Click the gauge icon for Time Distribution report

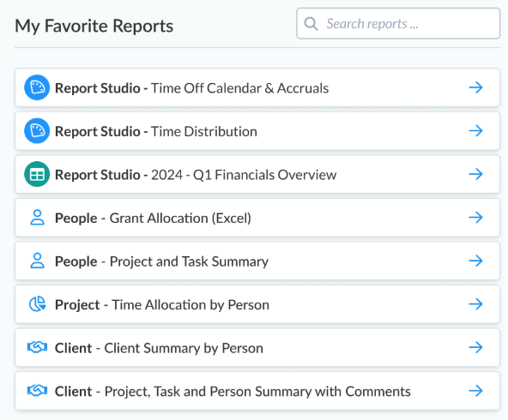click(x=37, y=131)
